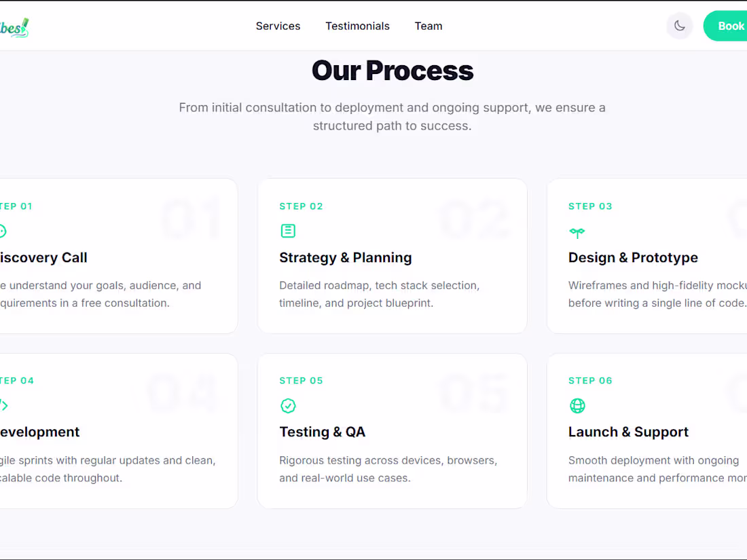Click the Development card title
This screenshot has width=747, height=560.
tap(39, 432)
